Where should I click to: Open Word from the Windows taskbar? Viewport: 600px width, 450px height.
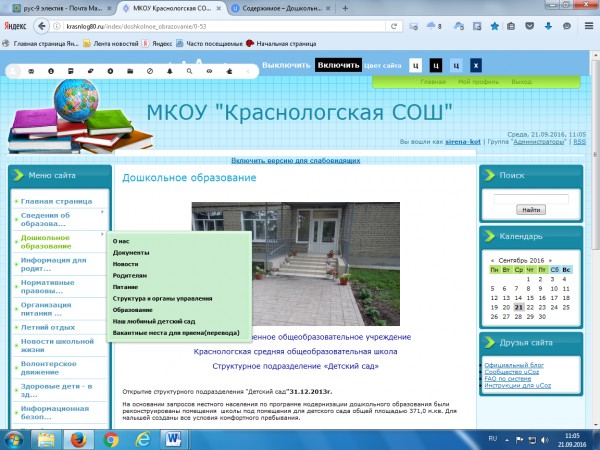(174, 440)
